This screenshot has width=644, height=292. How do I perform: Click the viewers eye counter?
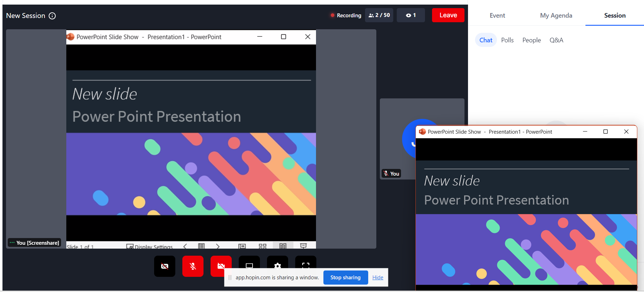tap(411, 15)
